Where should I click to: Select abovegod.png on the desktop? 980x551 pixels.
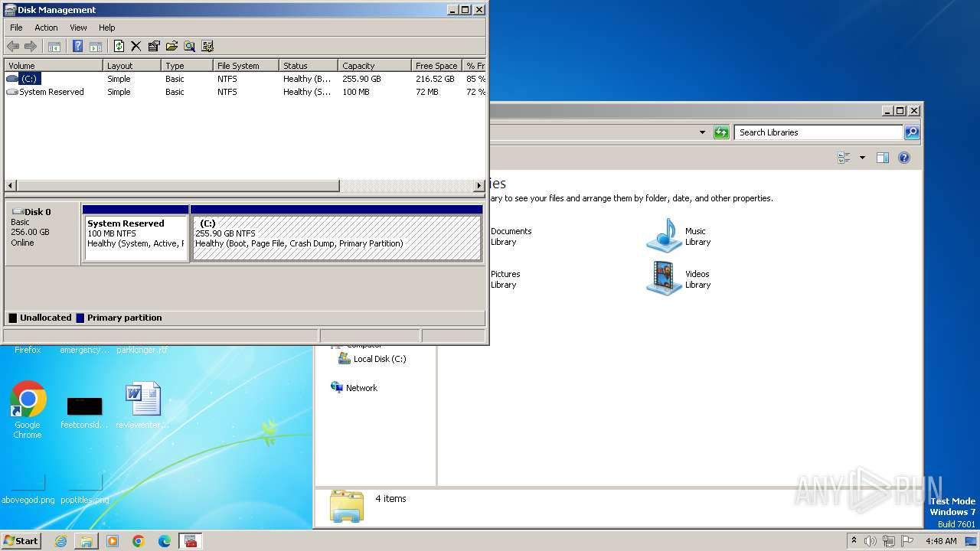coord(28,490)
